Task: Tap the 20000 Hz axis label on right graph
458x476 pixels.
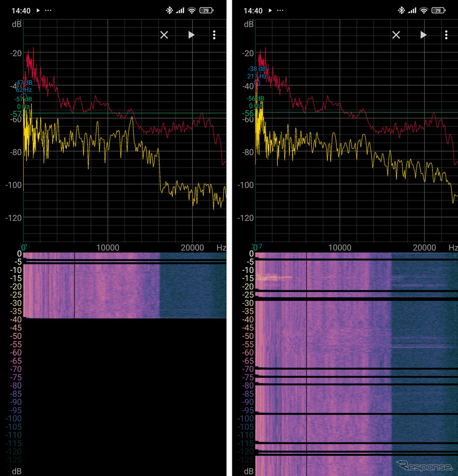Action: point(424,248)
